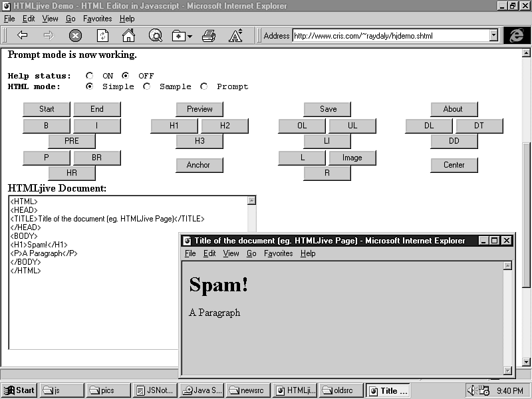Image resolution: width=532 pixels, height=399 pixels.
Task: Open View menu in main window
Action: [x=50, y=19]
